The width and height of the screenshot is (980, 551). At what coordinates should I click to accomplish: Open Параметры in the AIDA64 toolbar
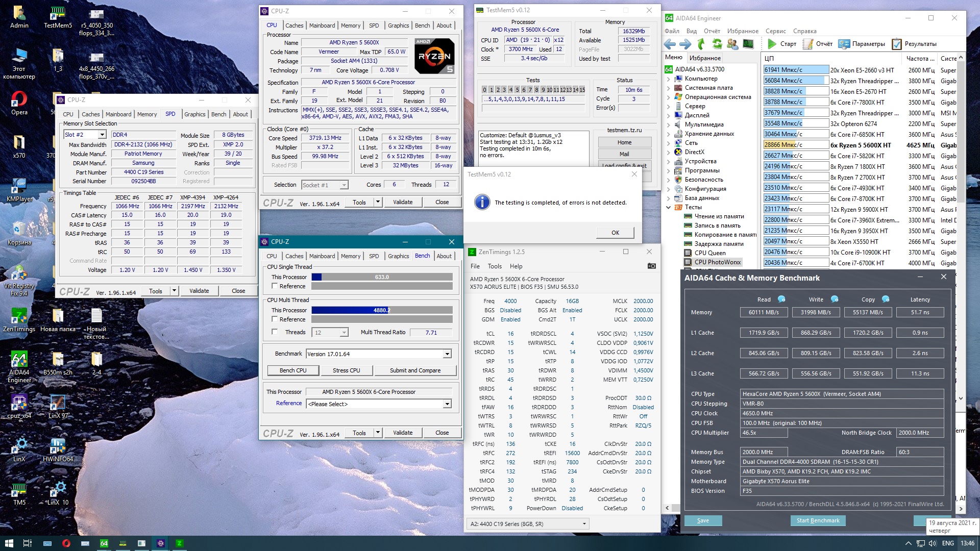(x=862, y=44)
